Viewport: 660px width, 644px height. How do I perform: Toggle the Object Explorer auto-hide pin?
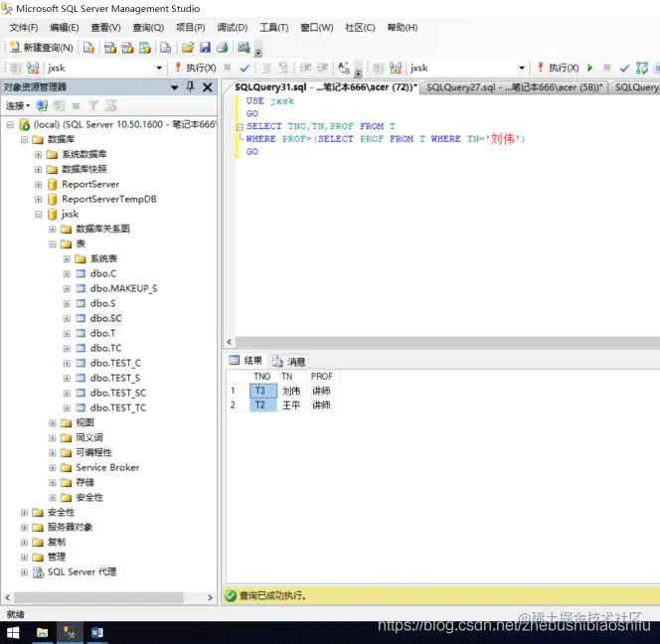(190, 87)
